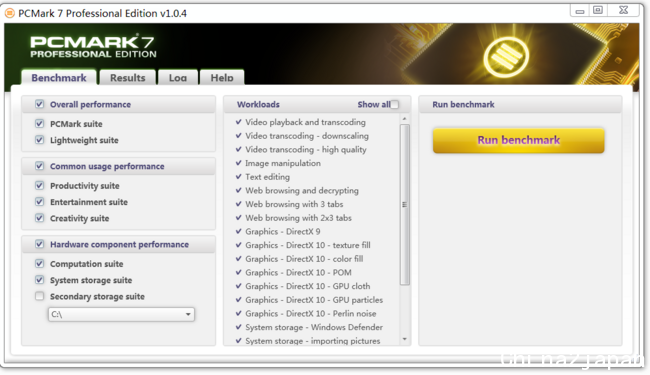Select DirectX 10 - color fill workload
Image resolution: width=650 pixels, height=375 pixels.
[x=304, y=259]
